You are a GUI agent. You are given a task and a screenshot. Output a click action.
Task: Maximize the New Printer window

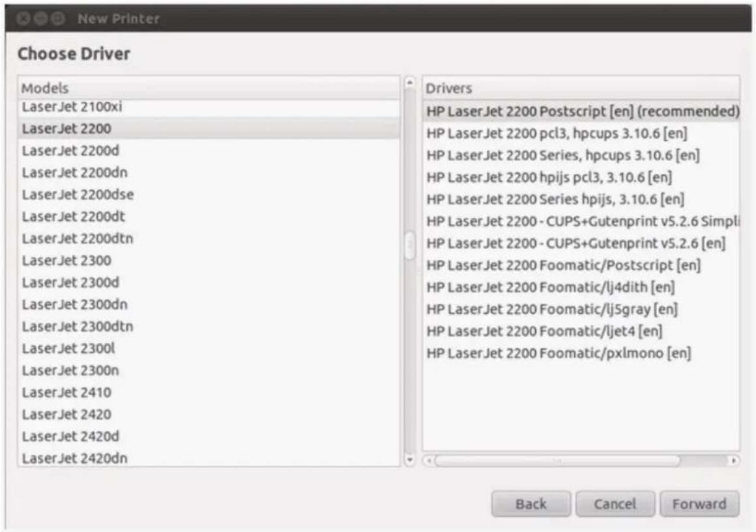click(x=58, y=18)
